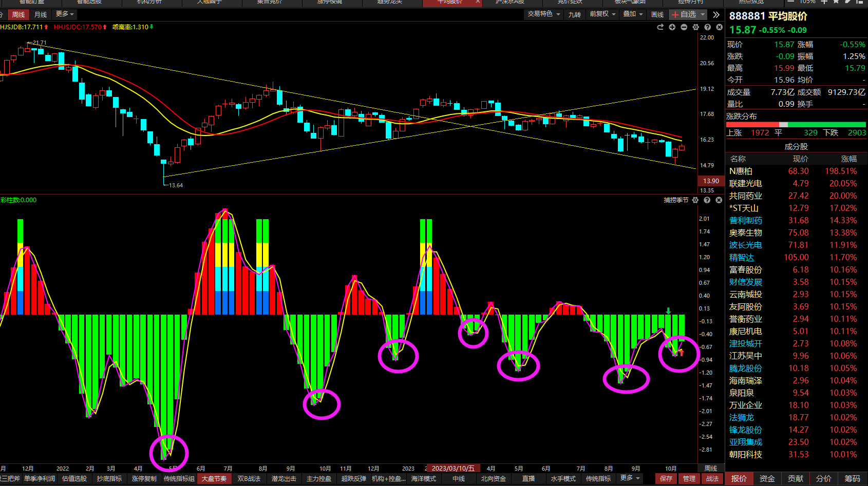Switch to 月线 monthly period
The height and width of the screenshot is (486, 868).
[x=41, y=14]
